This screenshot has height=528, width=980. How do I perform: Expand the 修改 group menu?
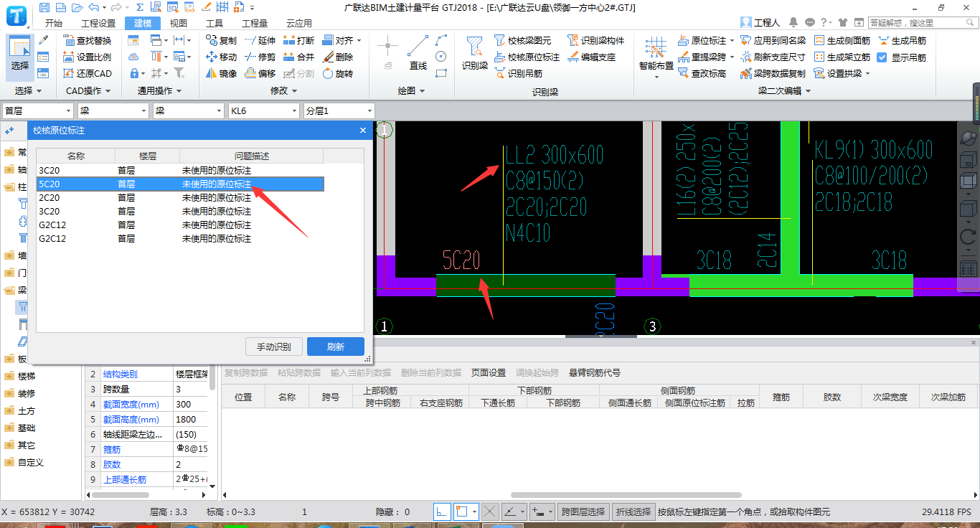tap(283, 91)
